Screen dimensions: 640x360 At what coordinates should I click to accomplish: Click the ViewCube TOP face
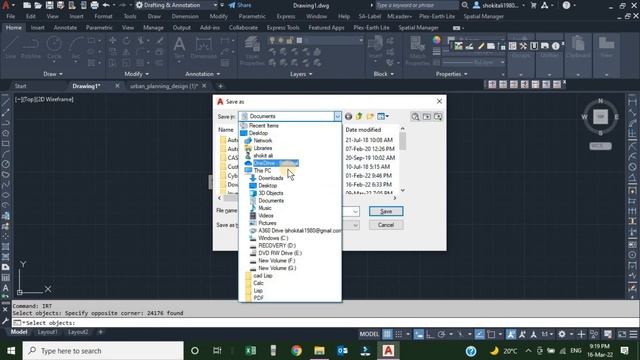point(600,117)
